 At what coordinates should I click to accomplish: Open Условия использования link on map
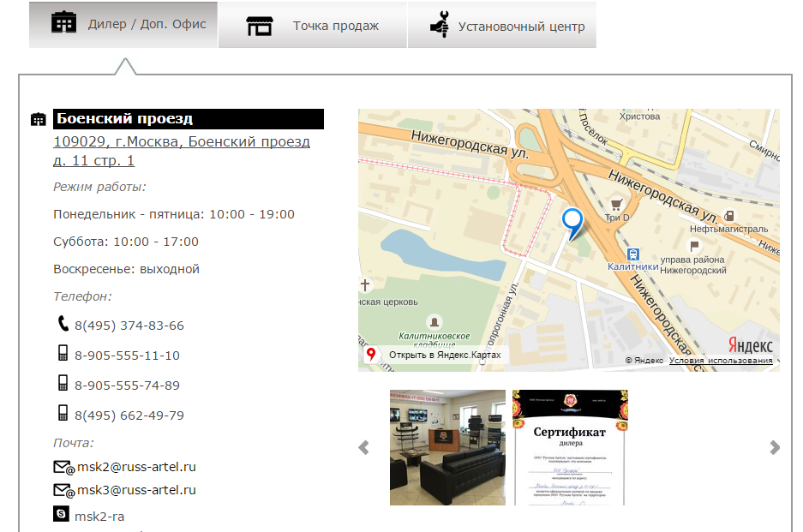[720, 361]
